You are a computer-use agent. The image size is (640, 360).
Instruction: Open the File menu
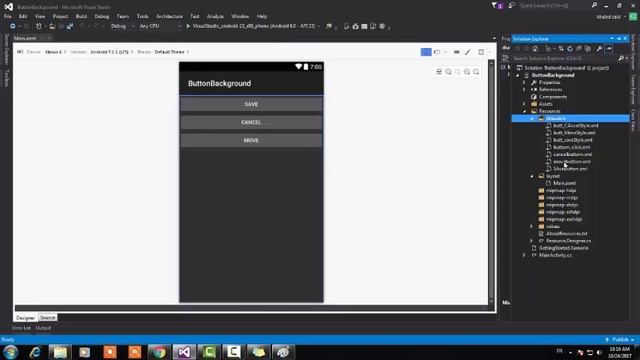[x=8, y=16]
